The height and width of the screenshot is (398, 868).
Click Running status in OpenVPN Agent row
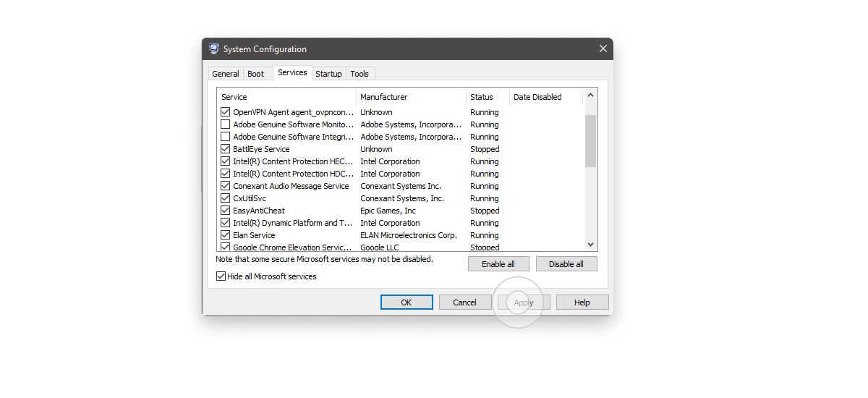pos(484,112)
